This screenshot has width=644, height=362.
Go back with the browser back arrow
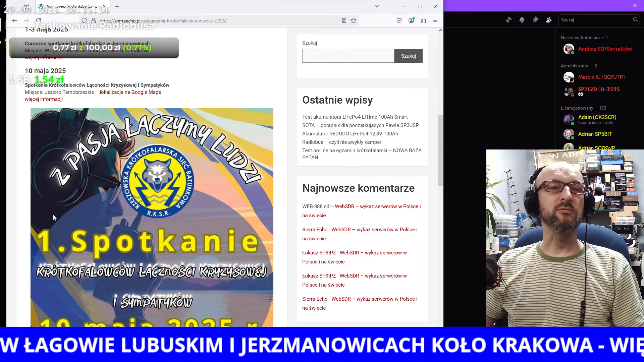pyautogui.click(x=14, y=20)
